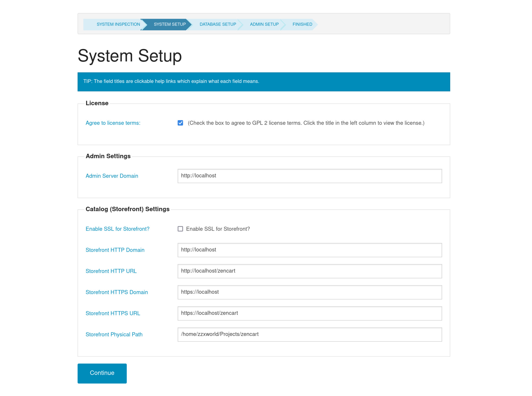Enable SSL for Storefront checkbox
This screenshot has width=532, height=396.
tap(180, 229)
